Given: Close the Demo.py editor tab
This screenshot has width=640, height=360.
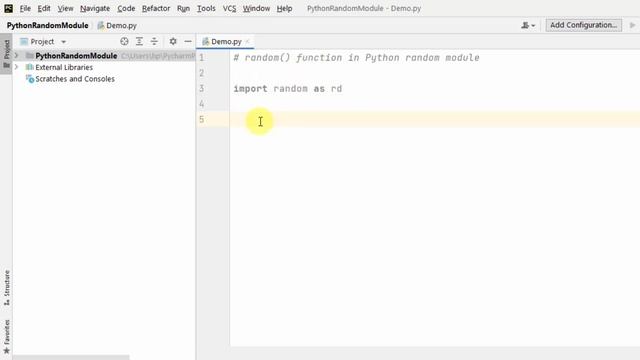Looking at the screenshot, I should pos(247,42).
